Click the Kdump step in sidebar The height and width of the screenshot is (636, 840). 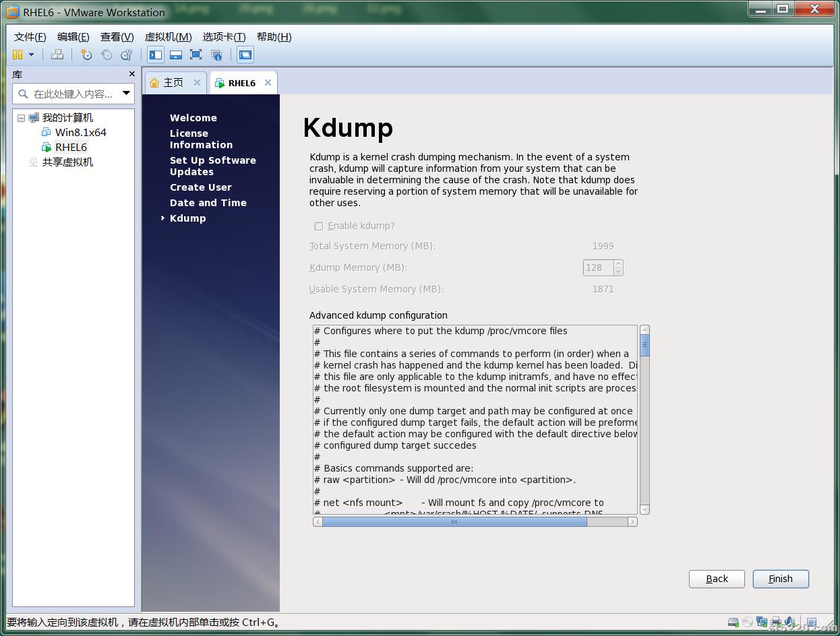tap(188, 218)
